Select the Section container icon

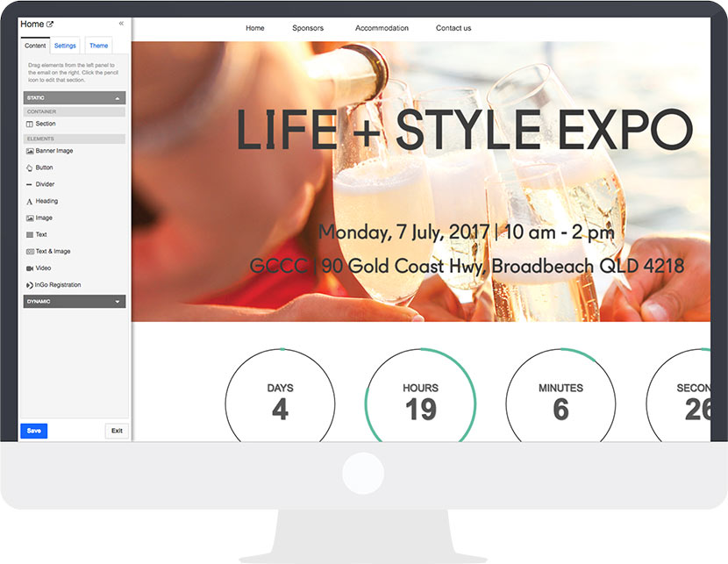point(29,125)
